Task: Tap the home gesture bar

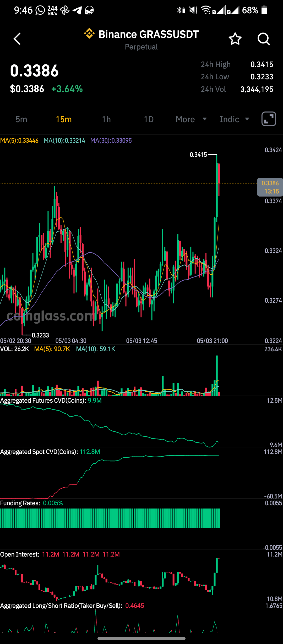Action: click(141, 639)
